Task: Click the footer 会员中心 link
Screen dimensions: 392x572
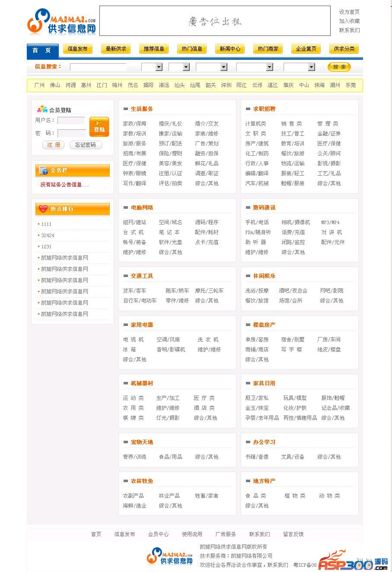Action: [158, 534]
